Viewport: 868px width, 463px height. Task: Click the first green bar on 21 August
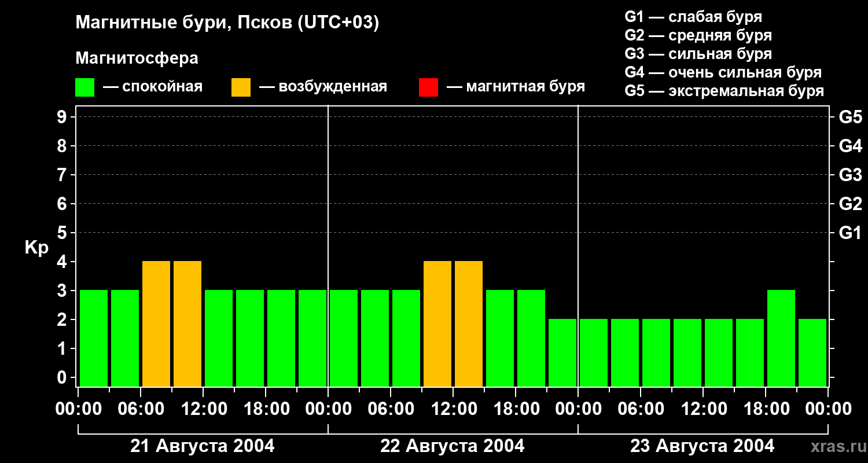click(x=94, y=338)
